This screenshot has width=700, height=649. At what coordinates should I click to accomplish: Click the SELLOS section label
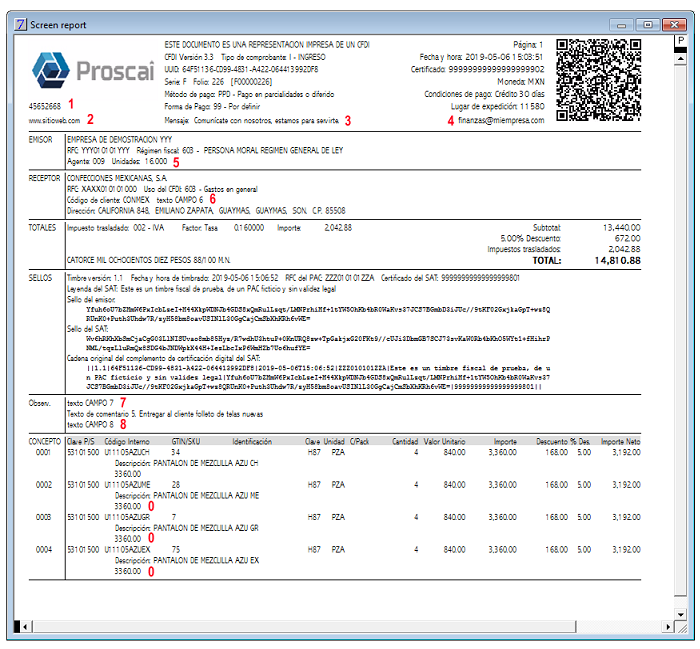click(x=40, y=278)
